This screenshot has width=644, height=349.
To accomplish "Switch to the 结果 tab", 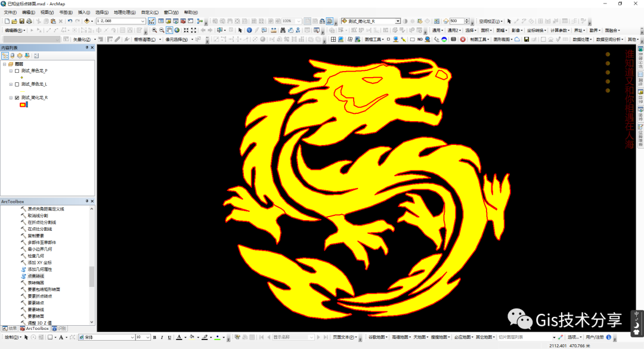I will point(9,329).
